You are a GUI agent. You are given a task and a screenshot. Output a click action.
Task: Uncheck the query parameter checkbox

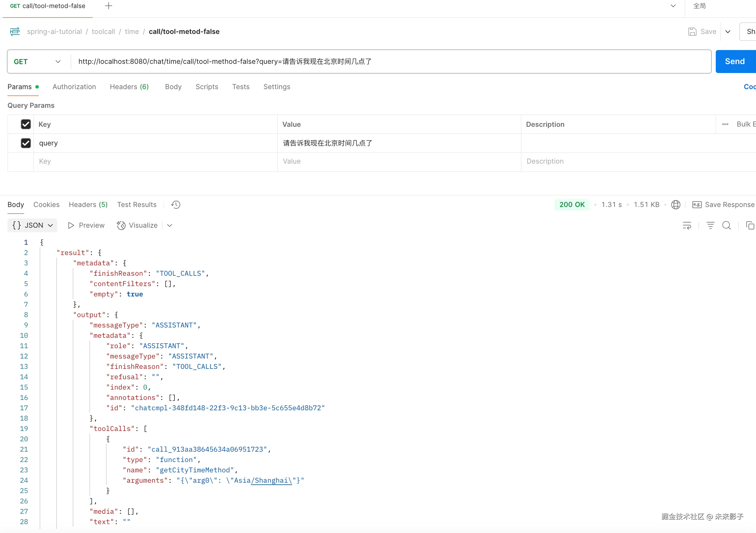pyautogui.click(x=26, y=143)
